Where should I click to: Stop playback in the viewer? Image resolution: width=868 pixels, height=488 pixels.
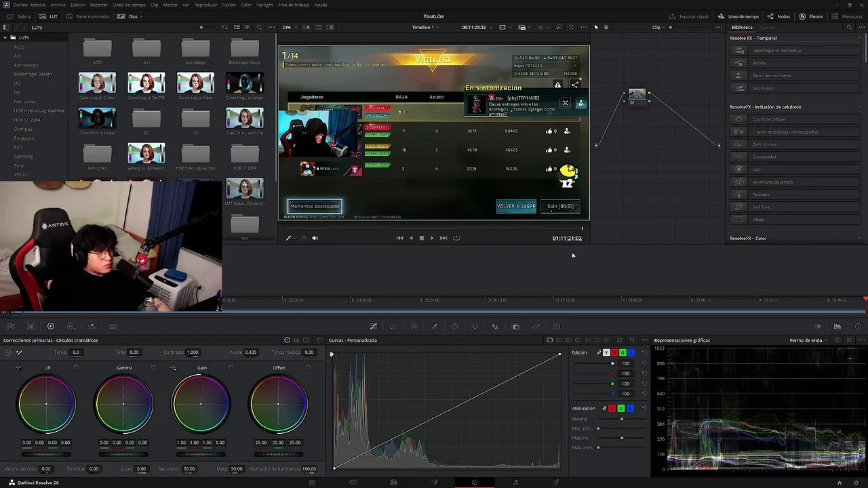pyautogui.click(x=421, y=238)
